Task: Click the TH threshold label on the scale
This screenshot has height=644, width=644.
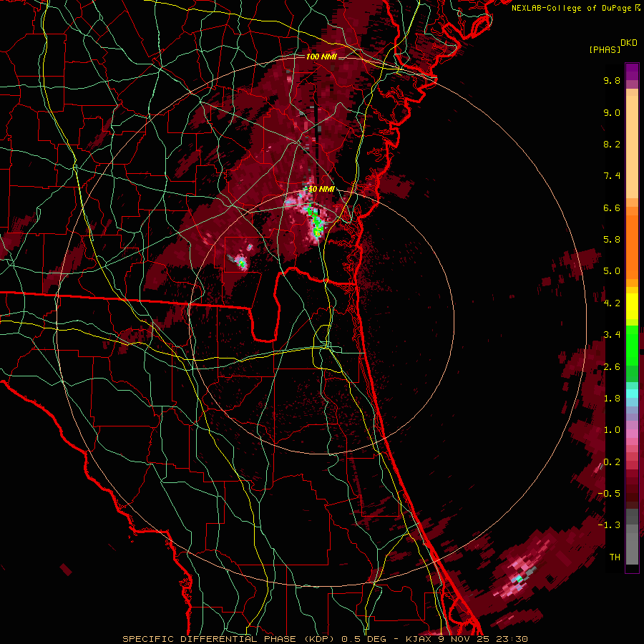Action: coord(615,557)
